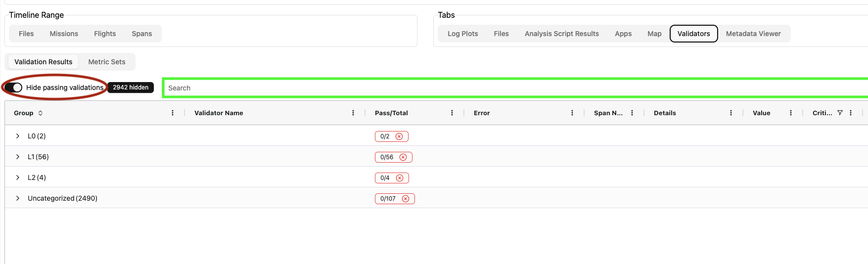
Task: Expand the L2 (4) group row
Action: [x=18, y=177]
